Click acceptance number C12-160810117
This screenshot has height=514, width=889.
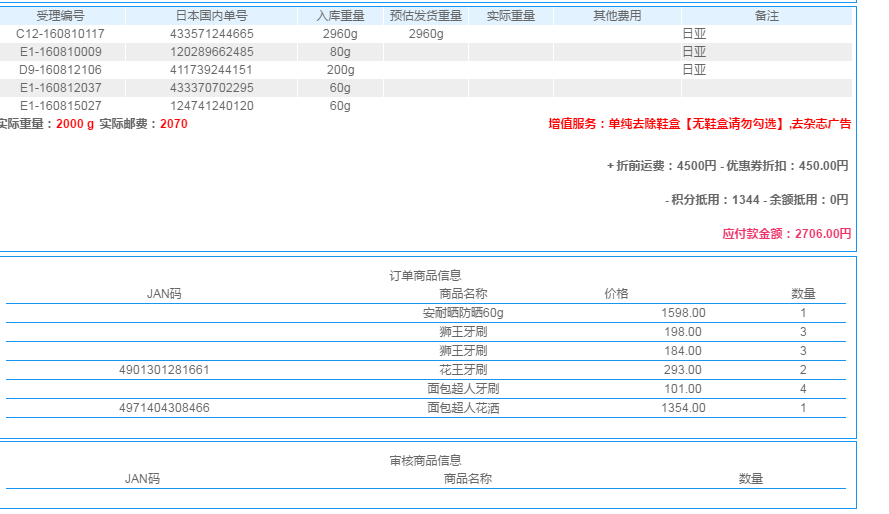[60, 34]
